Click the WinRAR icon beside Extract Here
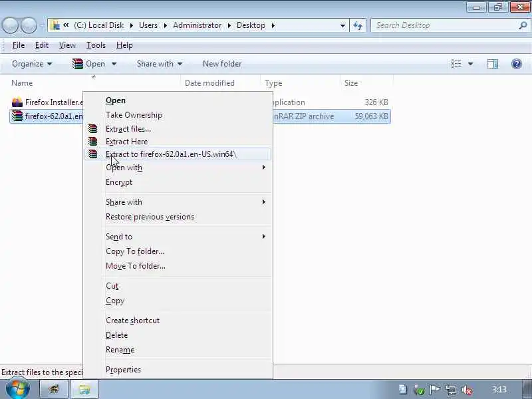Screen dimensions: 532x399 tap(92, 141)
